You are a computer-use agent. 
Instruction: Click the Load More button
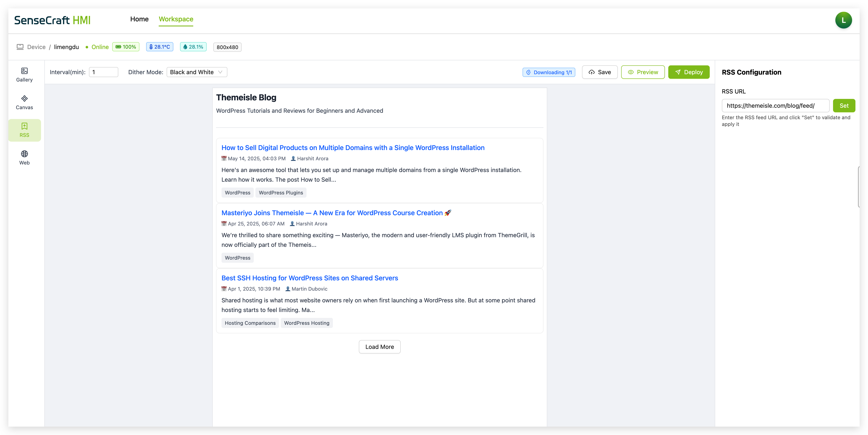(379, 347)
